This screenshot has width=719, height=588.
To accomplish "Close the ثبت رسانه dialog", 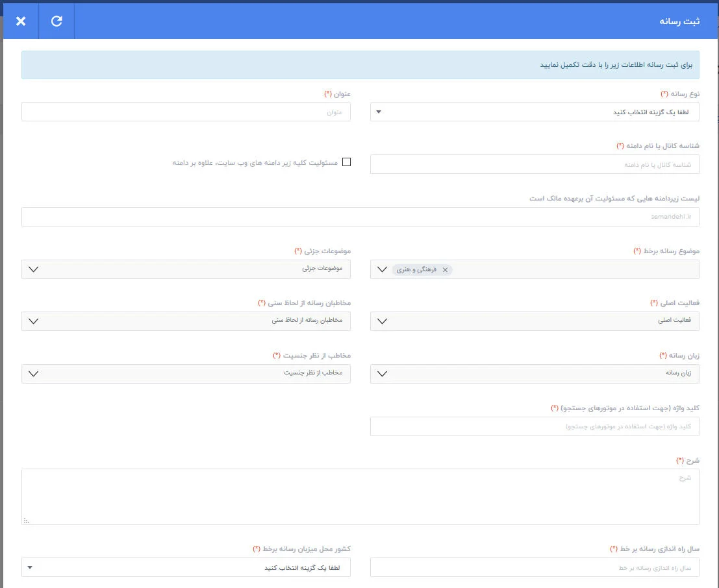I will click(x=21, y=21).
